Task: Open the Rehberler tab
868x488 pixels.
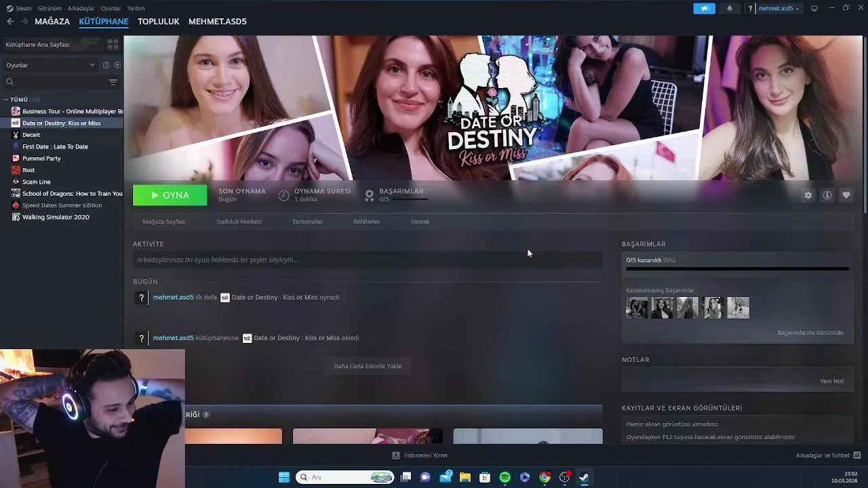Action: point(367,222)
